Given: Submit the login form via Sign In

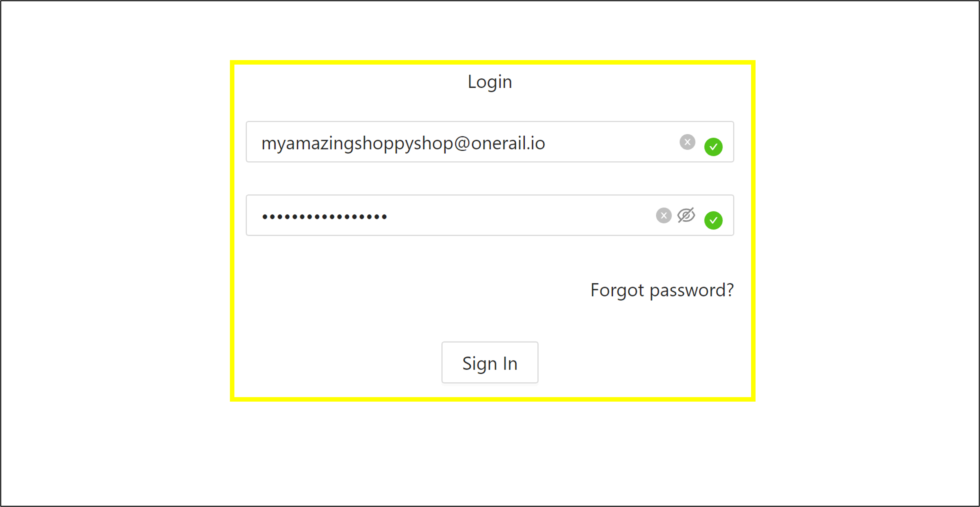Looking at the screenshot, I should [x=490, y=362].
